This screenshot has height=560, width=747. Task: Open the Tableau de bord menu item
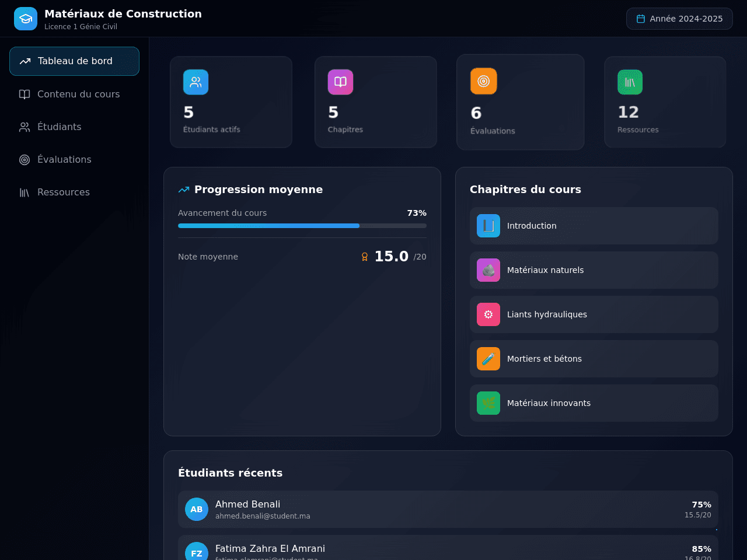coord(74,61)
